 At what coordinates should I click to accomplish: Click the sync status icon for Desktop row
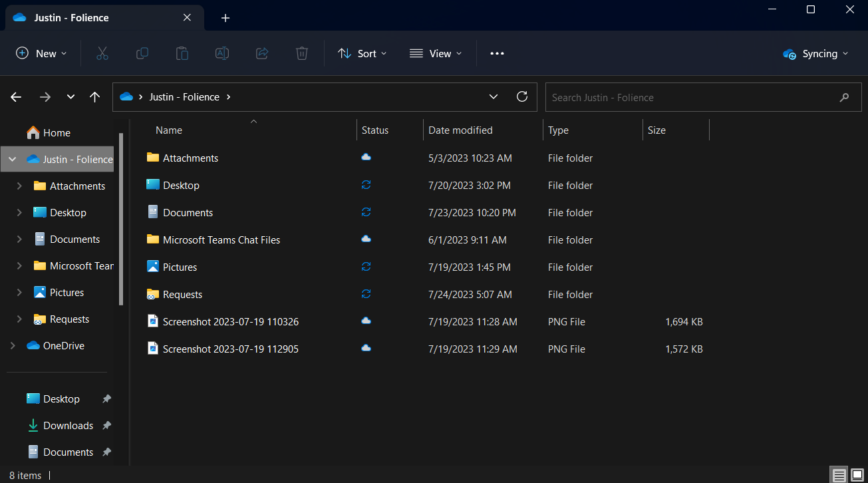(366, 185)
